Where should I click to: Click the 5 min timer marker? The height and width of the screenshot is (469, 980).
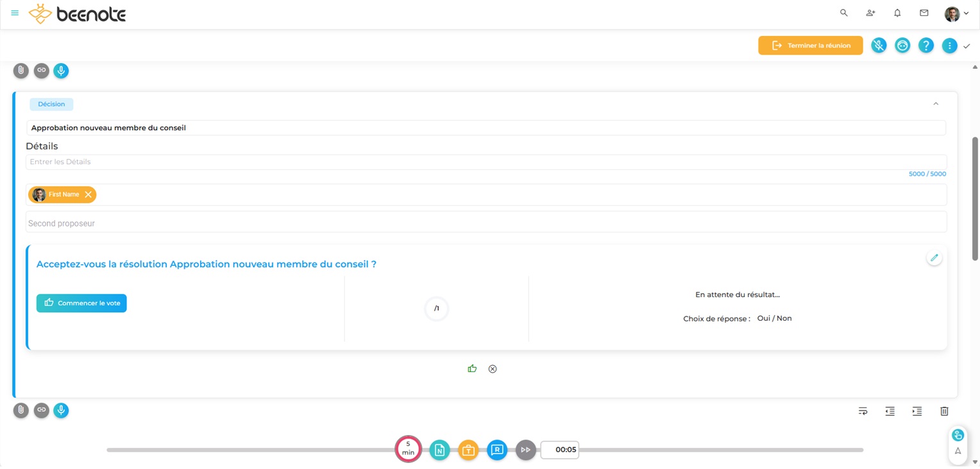pos(408,448)
